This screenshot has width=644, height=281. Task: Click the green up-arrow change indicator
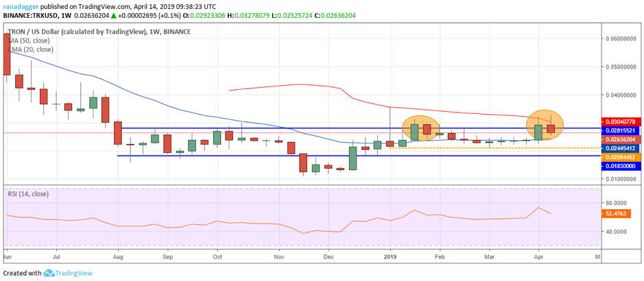click(x=113, y=16)
